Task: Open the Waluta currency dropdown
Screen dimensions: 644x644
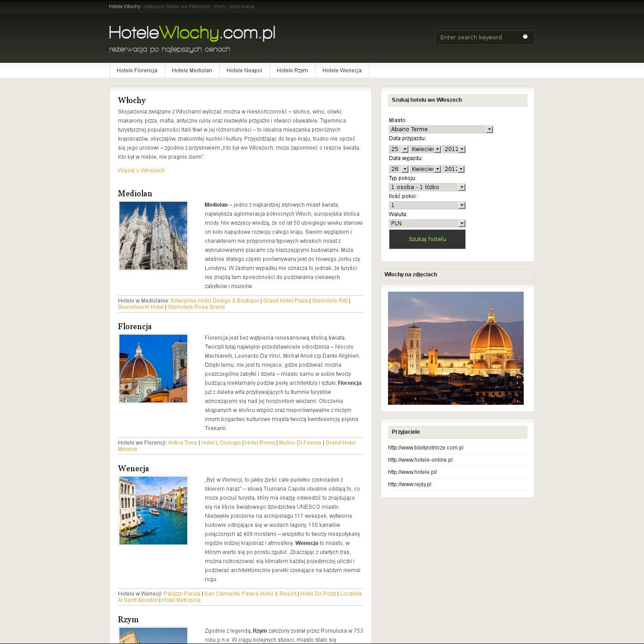Action: coord(427,223)
